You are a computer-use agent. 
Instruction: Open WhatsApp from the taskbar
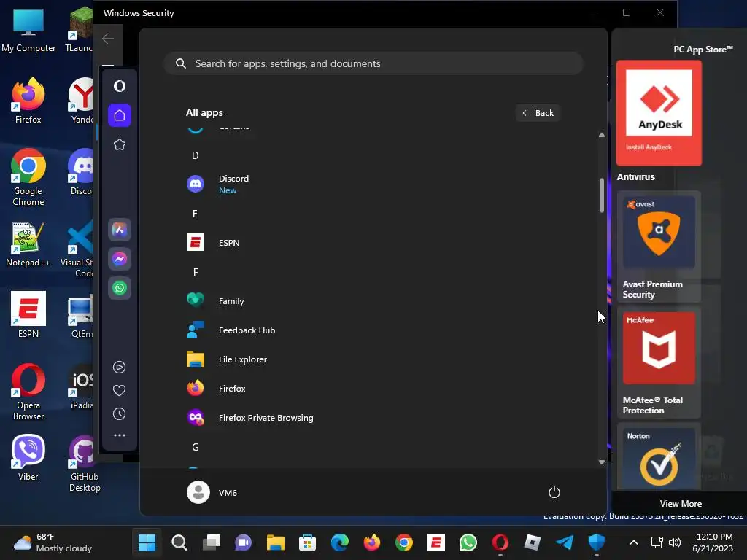pos(468,542)
